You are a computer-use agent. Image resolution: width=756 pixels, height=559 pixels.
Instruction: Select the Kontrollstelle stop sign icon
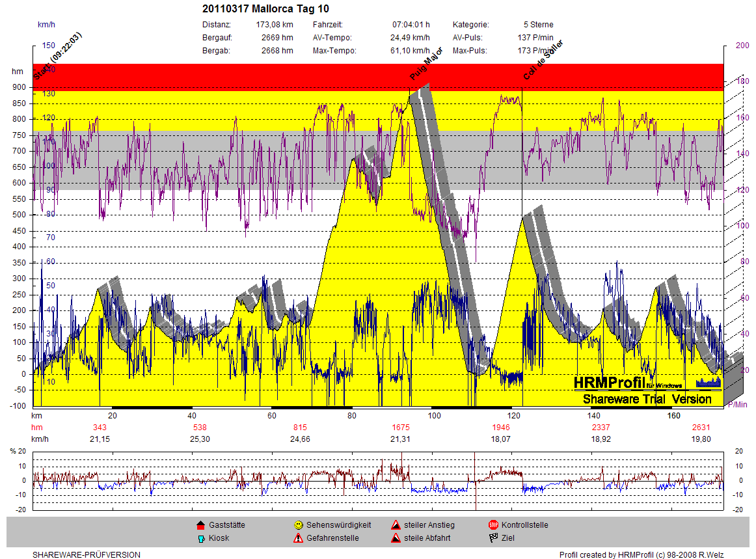(x=493, y=525)
